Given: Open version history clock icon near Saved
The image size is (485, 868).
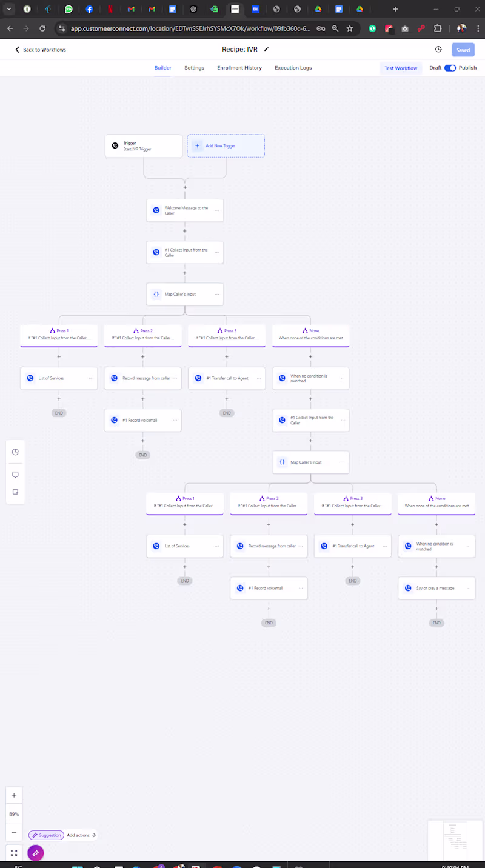Looking at the screenshot, I should point(438,50).
